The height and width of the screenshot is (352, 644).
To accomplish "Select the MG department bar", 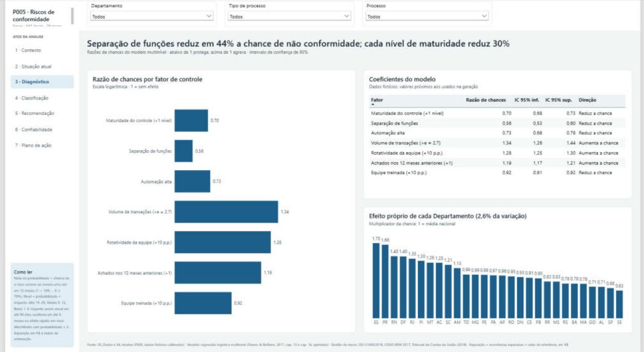I will 475,297.
